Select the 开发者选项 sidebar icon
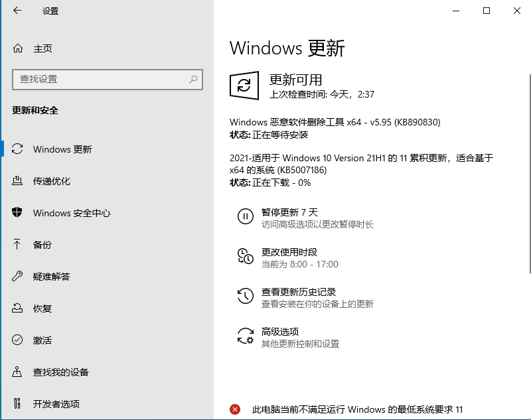Screen dimensions: 531x420 point(17,404)
